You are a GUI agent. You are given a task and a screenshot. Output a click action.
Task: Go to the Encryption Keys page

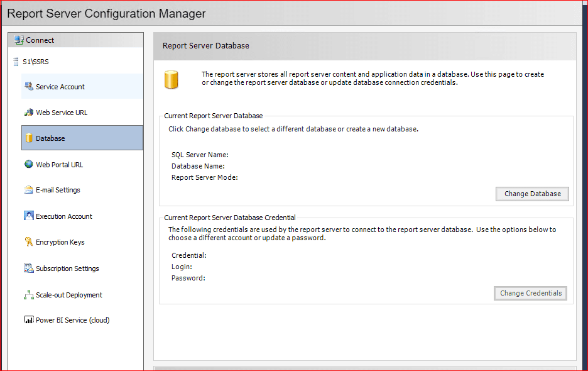click(60, 242)
